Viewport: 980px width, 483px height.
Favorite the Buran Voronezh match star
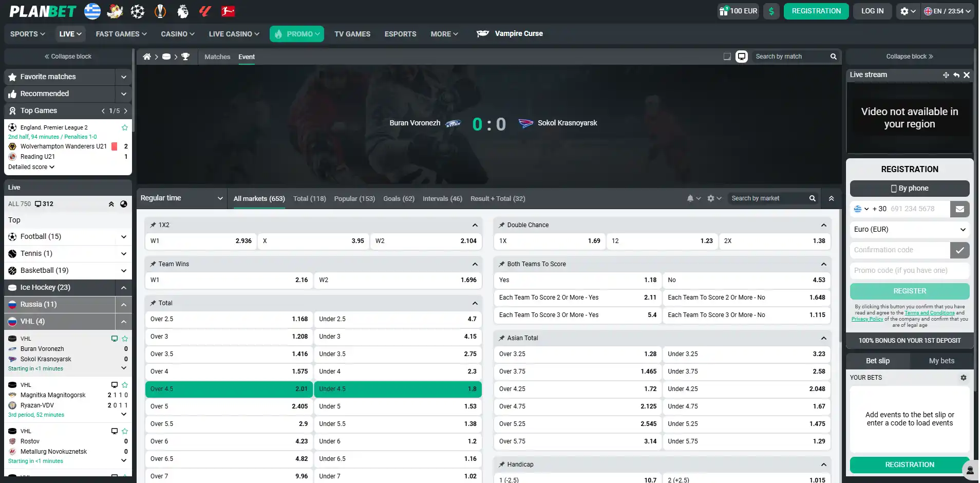(125, 339)
